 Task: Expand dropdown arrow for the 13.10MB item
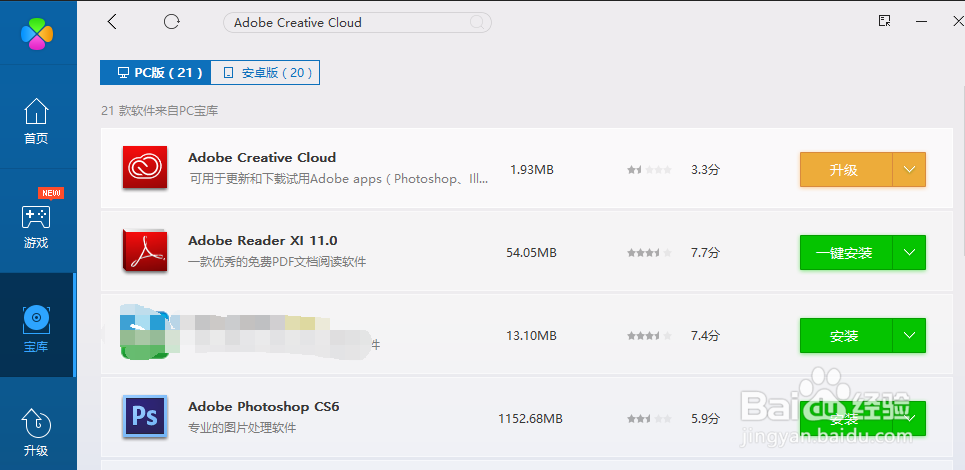910,336
